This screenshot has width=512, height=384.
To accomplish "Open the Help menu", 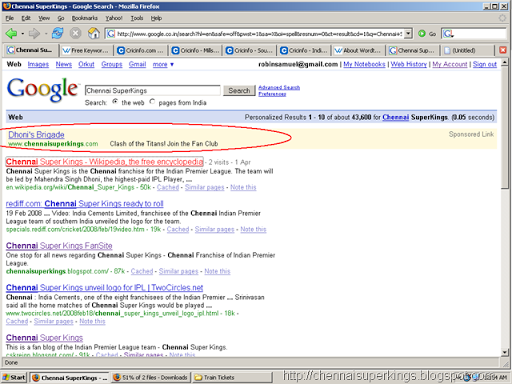I will [x=156, y=18].
